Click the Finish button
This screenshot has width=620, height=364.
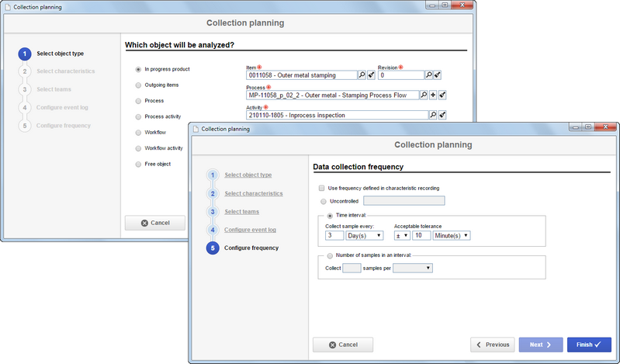(x=589, y=345)
